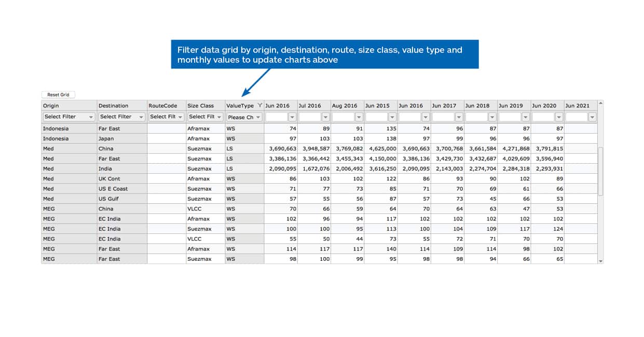The image size is (644, 337).
Task: Open the Jun 2021 filter operator arrow
Action: (x=592, y=117)
